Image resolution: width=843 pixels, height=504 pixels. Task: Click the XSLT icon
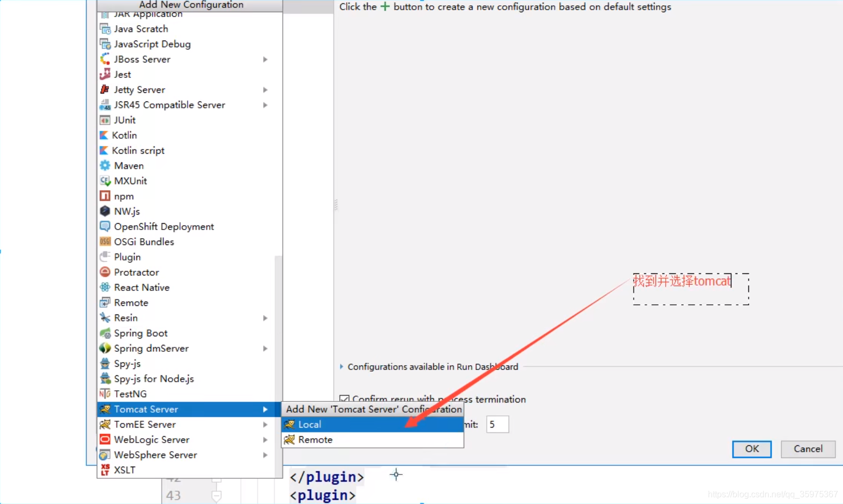(x=105, y=470)
